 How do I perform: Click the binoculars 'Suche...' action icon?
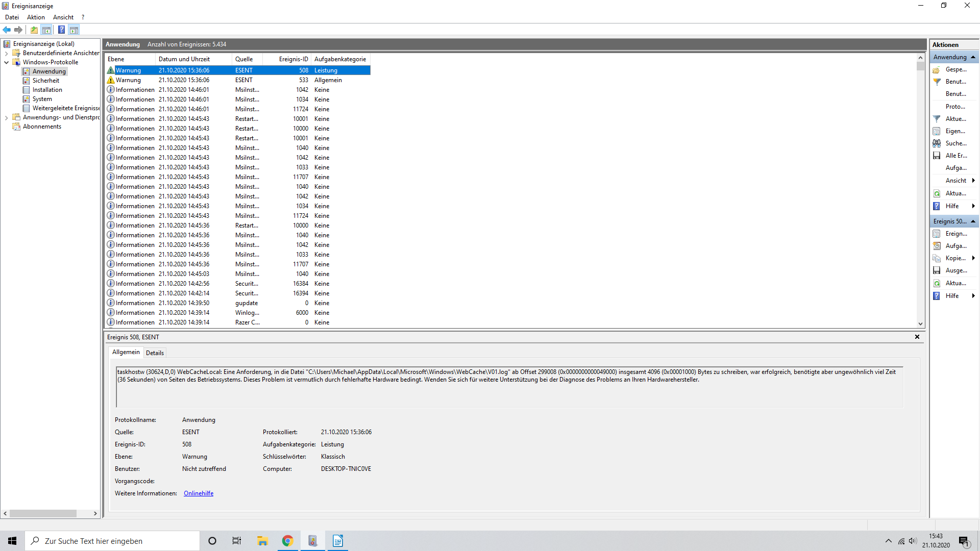coord(937,143)
